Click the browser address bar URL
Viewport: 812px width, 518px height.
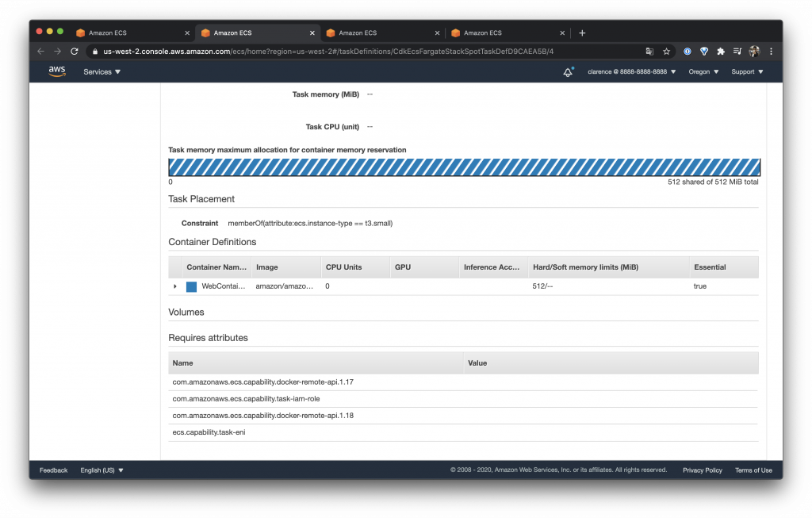tap(328, 52)
